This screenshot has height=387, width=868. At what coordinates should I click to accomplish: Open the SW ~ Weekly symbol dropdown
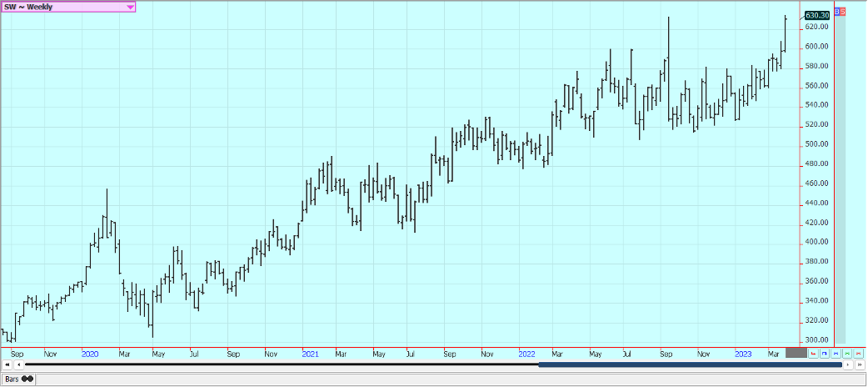coord(68,7)
